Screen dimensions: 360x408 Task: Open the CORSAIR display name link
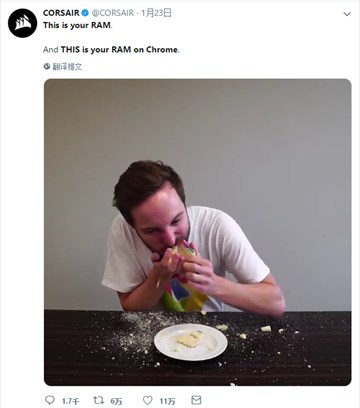coord(61,13)
